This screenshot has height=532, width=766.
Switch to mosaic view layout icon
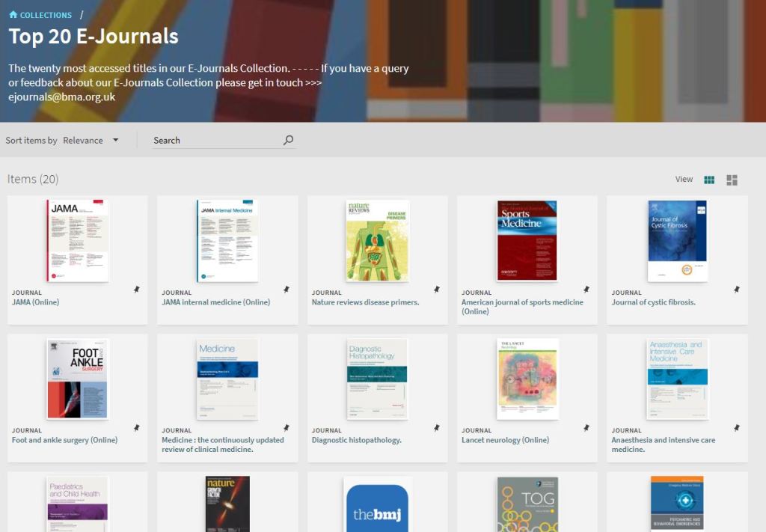click(732, 180)
